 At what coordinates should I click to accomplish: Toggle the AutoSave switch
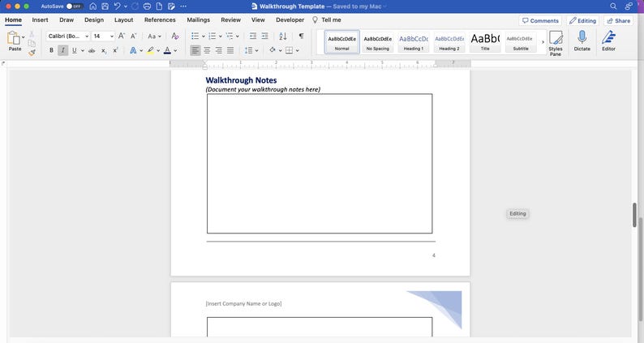[75, 6]
